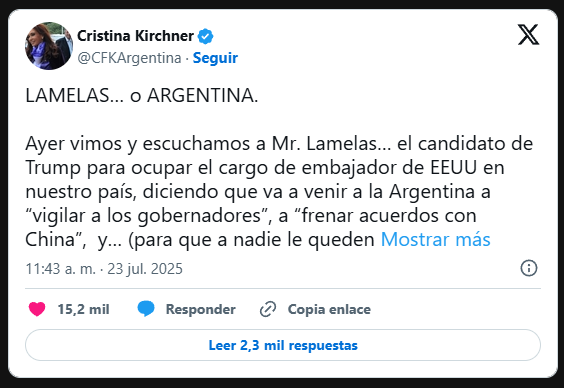
Task: Click the Responder label
Action: click(200, 309)
